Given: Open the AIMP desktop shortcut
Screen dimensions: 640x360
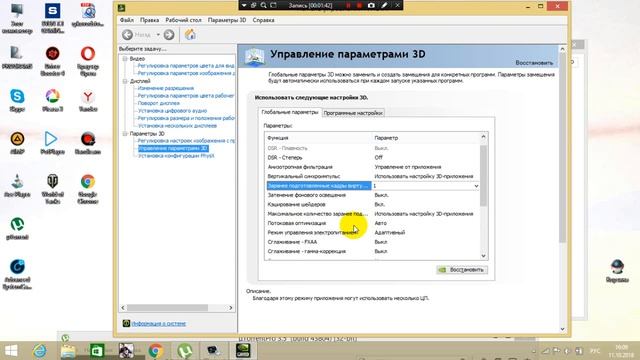Looking at the screenshot, I should pos(17,143).
